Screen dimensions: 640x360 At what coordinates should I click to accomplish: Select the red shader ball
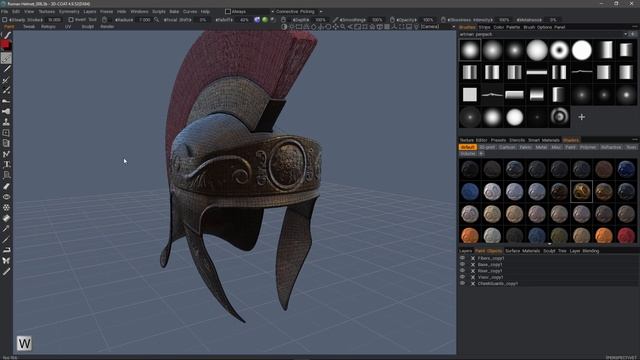(626, 236)
